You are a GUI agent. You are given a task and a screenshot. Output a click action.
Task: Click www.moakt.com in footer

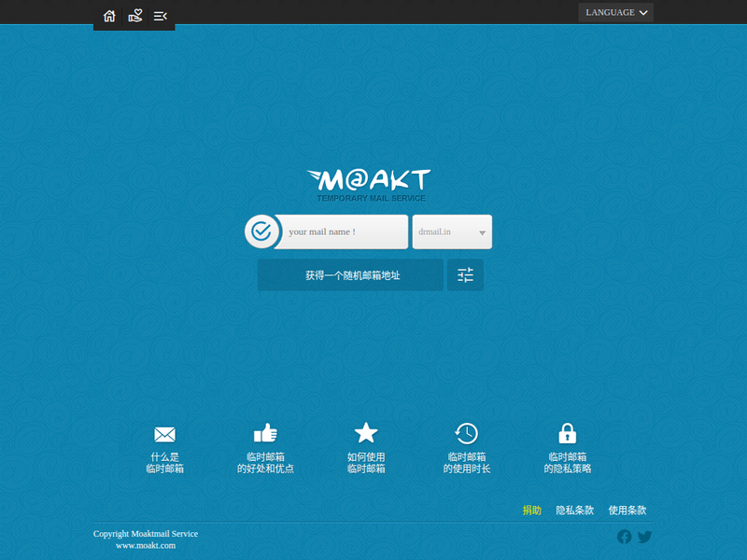click(146, 546)
